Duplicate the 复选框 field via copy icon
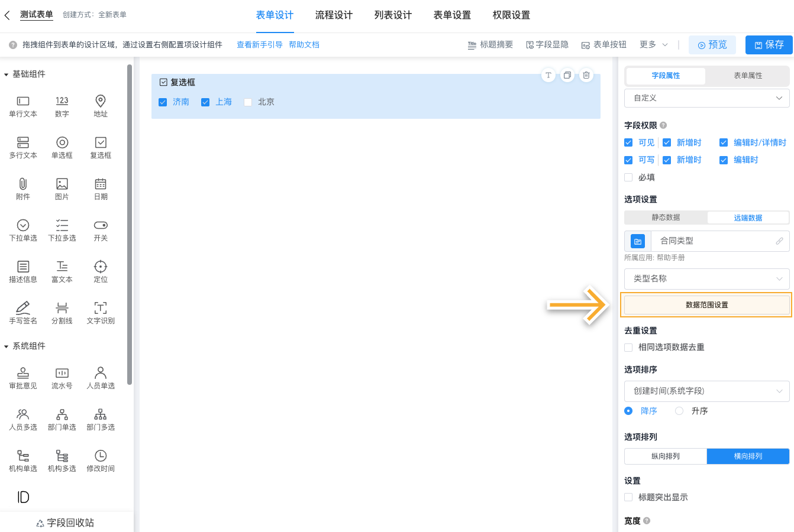Image resolution: width=794 pixels, height=532 pixels. coord(567,75)
